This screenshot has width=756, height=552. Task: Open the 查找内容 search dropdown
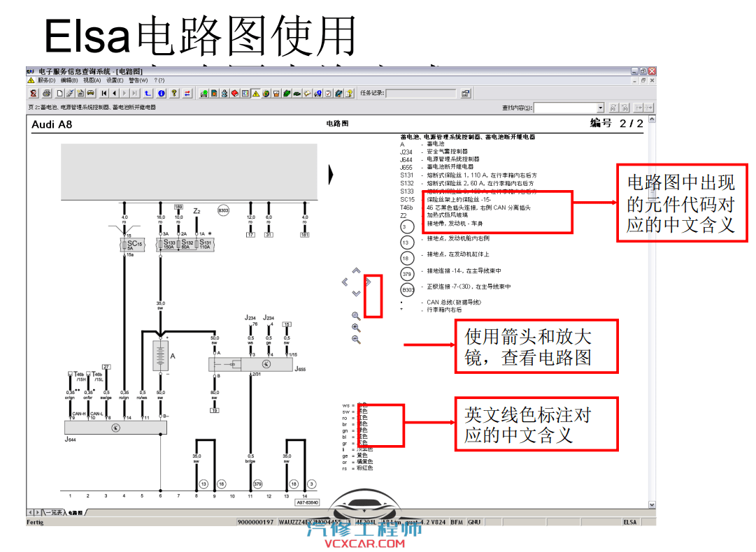pos(600,107)
